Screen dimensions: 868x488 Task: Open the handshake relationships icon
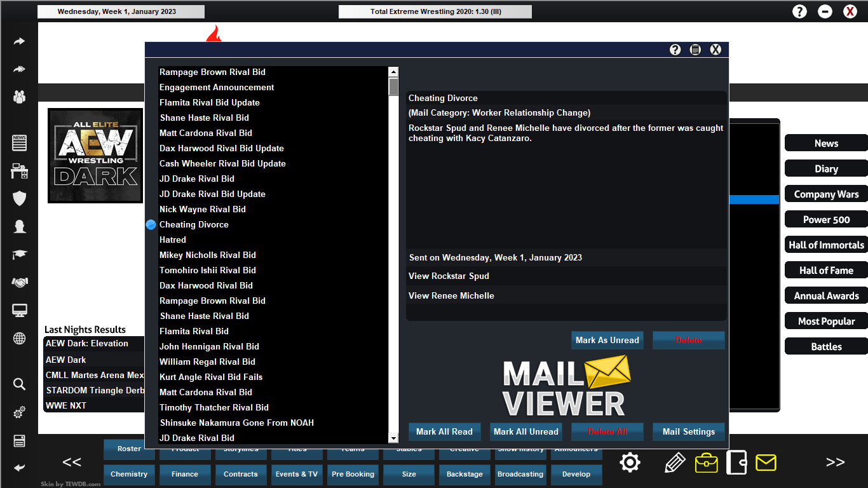[x=19, y=282]
